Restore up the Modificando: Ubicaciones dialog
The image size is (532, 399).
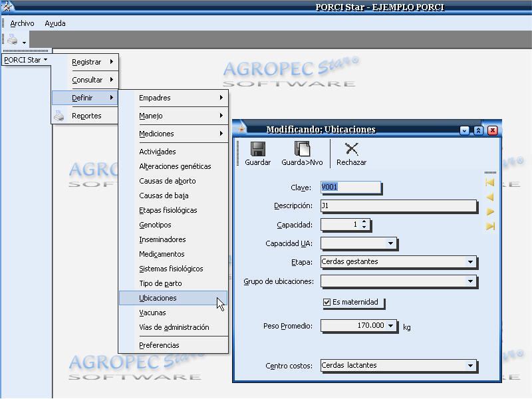tap(478, 130)
